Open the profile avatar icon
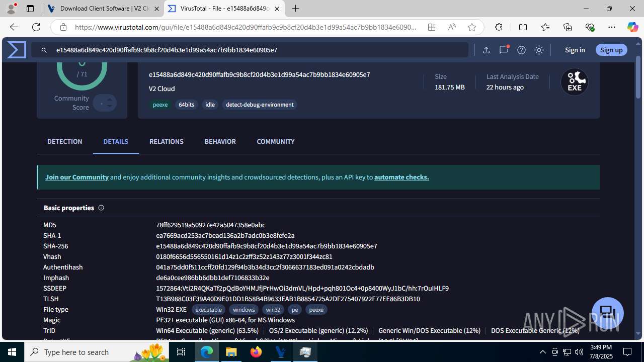Screen dimensions: 644x362 (x=11, y=9)
